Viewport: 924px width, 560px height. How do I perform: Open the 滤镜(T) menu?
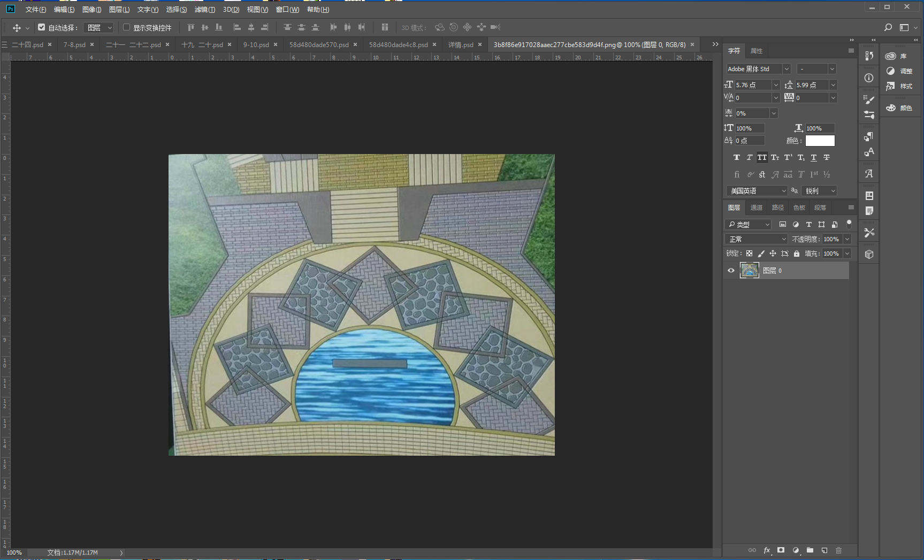click(x=205, y=10)
